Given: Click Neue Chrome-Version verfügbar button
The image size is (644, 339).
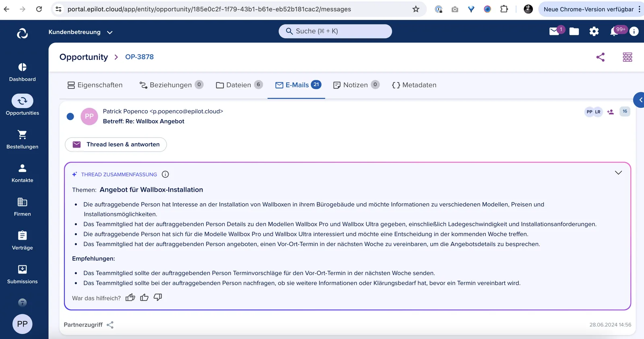Looking at the screenshot, I should [588, 9].
